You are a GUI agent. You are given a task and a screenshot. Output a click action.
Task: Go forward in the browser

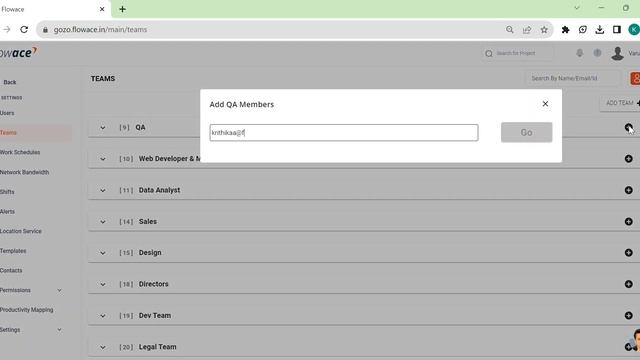click(7, 29)
